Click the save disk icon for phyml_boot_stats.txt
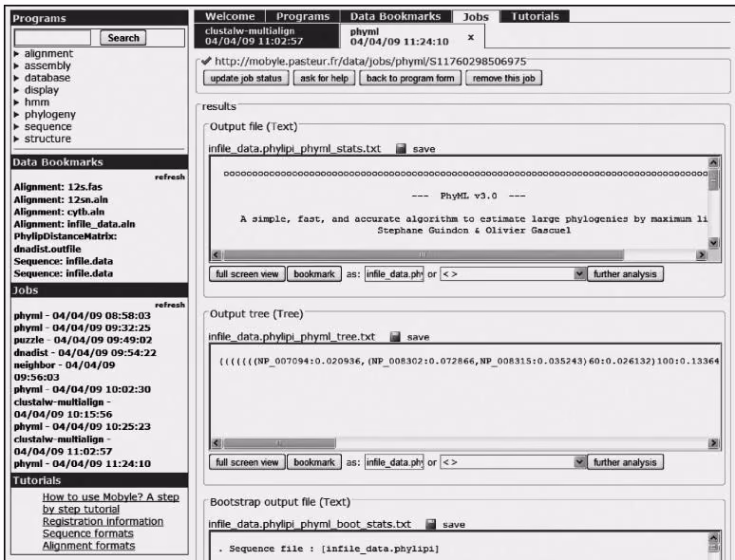 pos(431,524)
